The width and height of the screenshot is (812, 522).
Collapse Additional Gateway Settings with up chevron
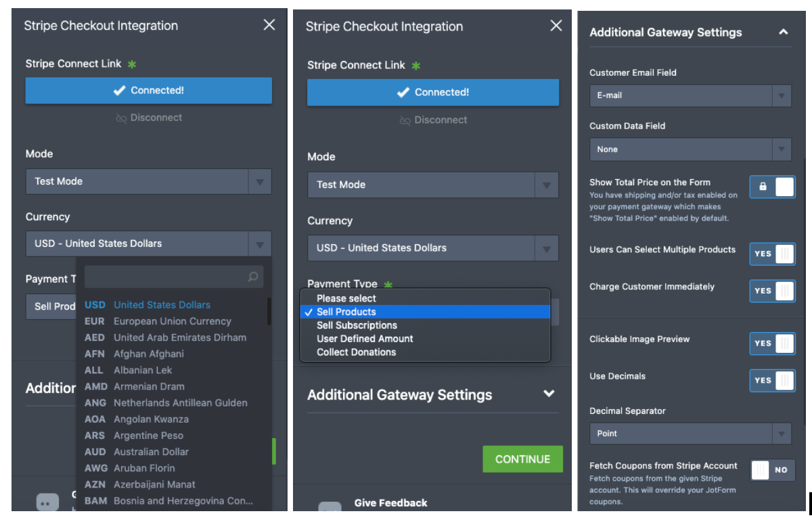[x=784, y=32]
